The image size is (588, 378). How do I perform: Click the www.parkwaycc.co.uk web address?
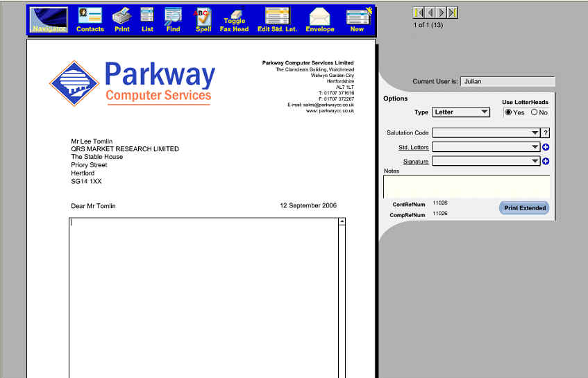[x=330, y=111]
